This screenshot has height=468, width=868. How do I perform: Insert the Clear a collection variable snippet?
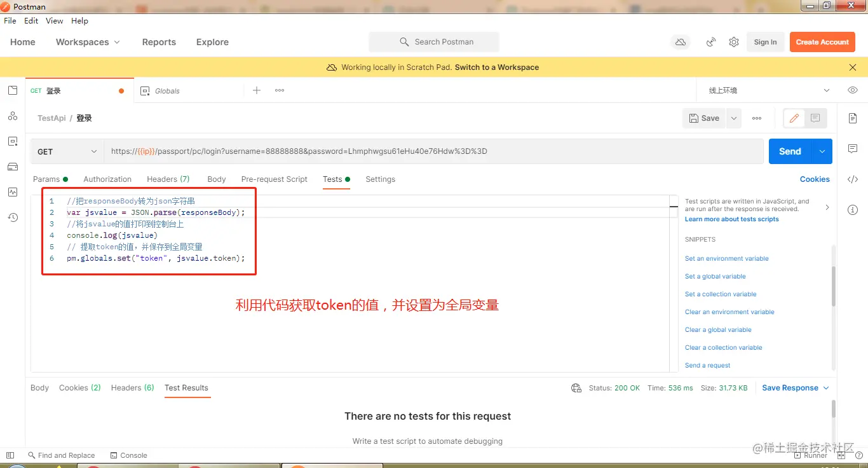724,348
